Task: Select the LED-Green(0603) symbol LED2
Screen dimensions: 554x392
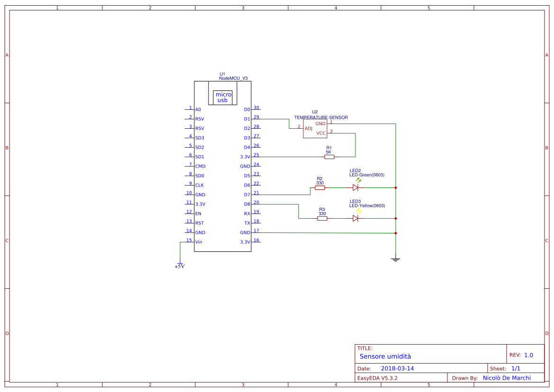Action: coord(355,187)
